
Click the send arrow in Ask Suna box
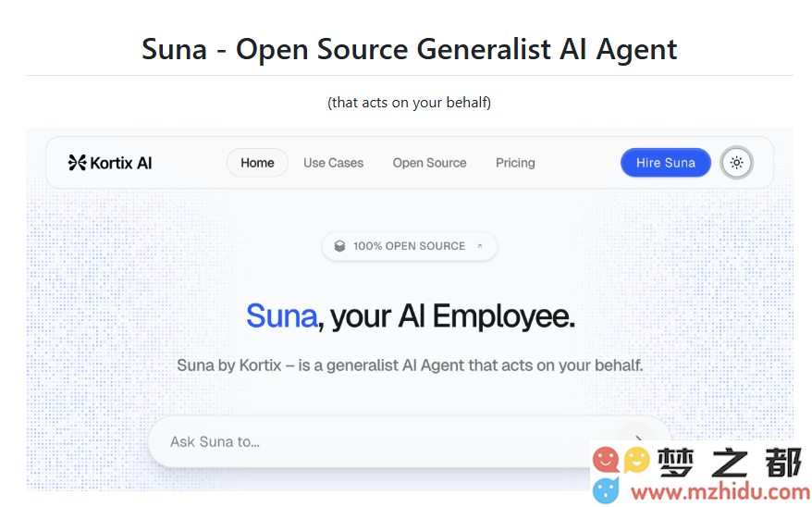click(637, 439)
